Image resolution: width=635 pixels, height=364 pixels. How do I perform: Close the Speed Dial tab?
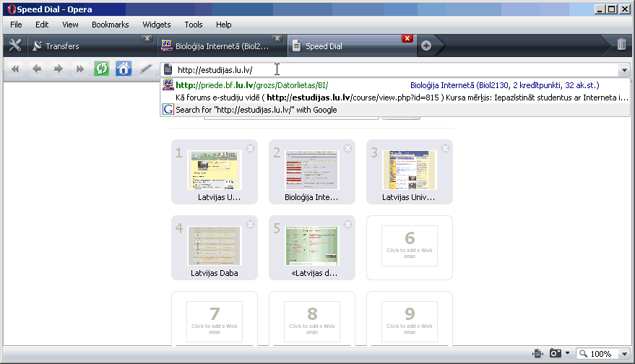click(x=407, y=38)
